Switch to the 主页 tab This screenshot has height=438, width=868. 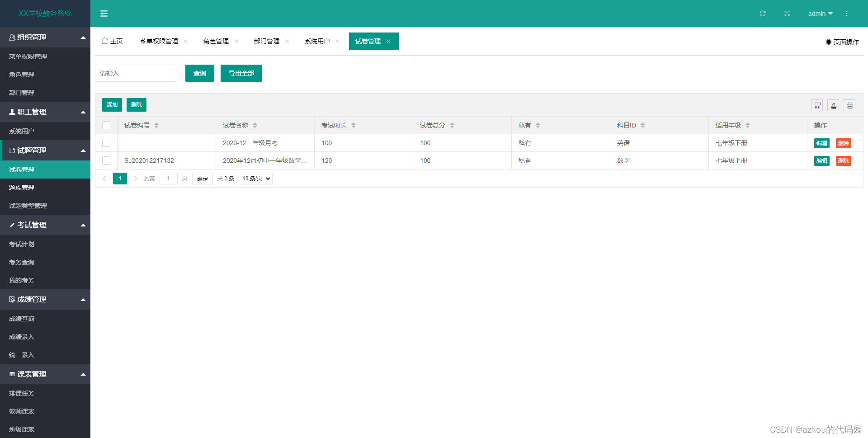tap(112, 41)
